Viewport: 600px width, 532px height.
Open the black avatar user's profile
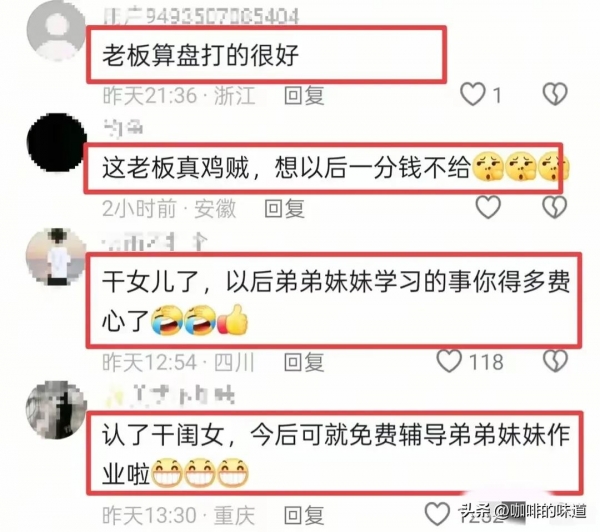click(x=57, y=142)
